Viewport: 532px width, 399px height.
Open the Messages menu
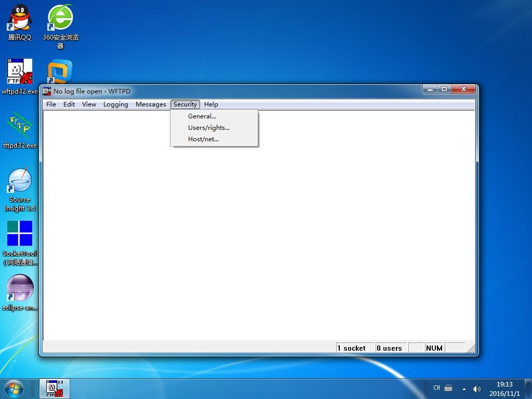[x=151, y=104]
